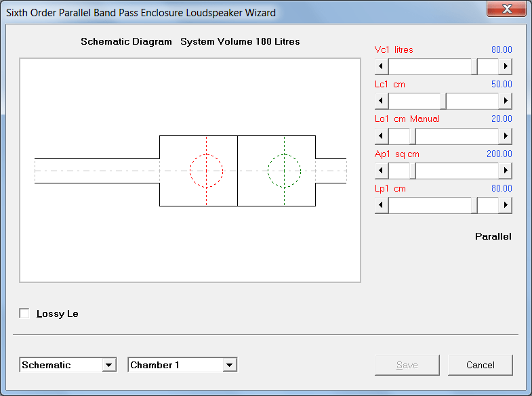Click the 200.00 value for Ap1
The height and width of the screenshot is (396, 532).
pos(499,154)
